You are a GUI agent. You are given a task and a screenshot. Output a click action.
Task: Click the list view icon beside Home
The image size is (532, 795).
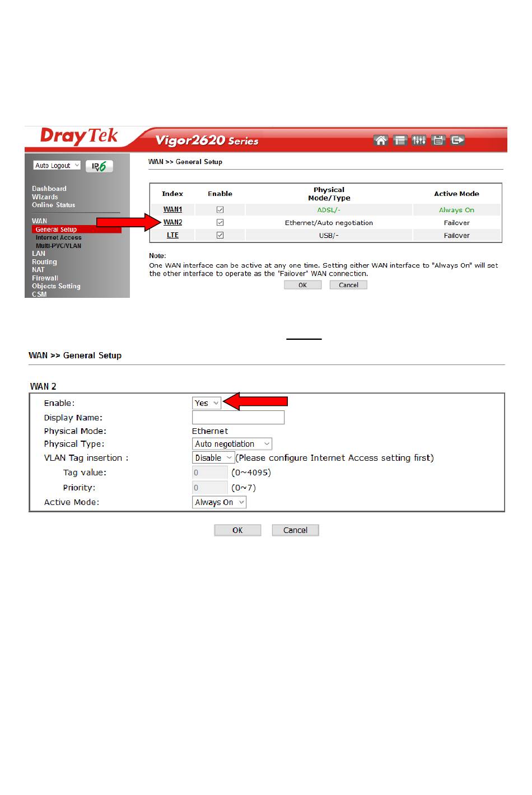pyautogui.click(x=400, y=140)
